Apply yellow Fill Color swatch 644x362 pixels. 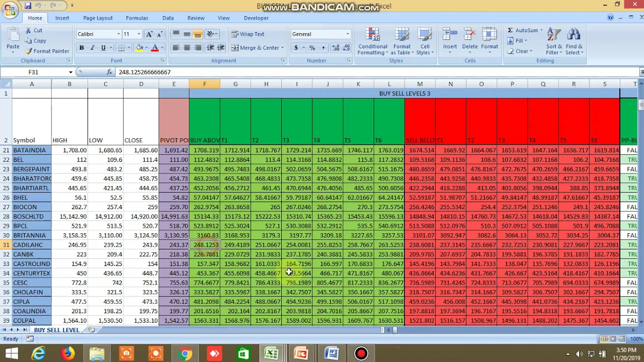click(139, 48)
